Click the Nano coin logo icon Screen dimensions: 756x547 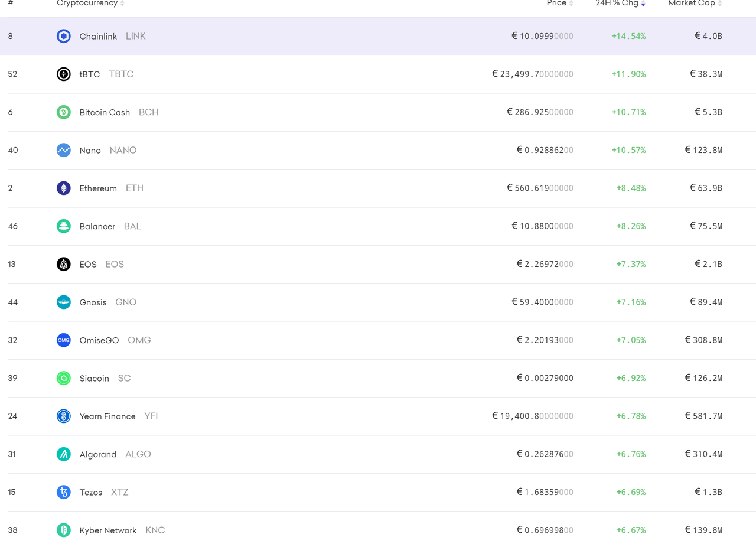(64, 150)
